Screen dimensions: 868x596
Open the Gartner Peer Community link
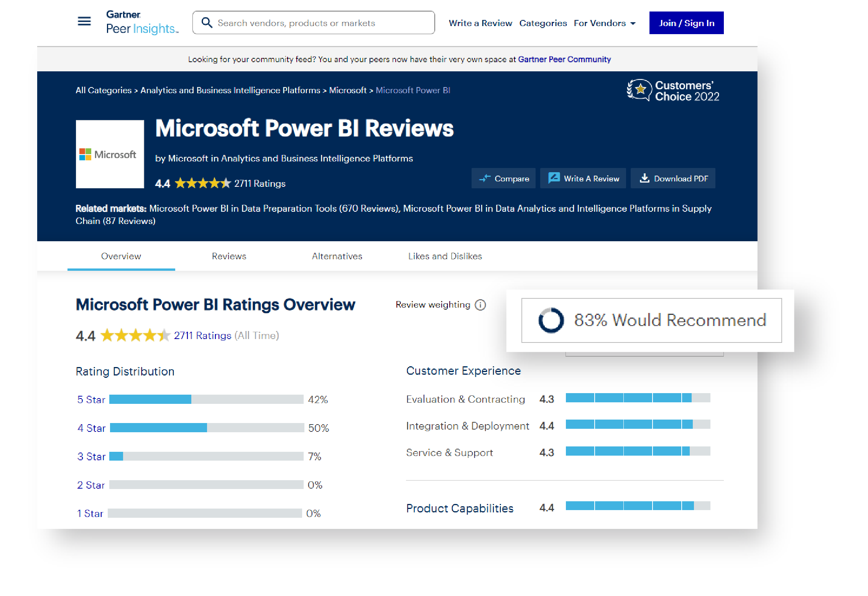point(564,59)
